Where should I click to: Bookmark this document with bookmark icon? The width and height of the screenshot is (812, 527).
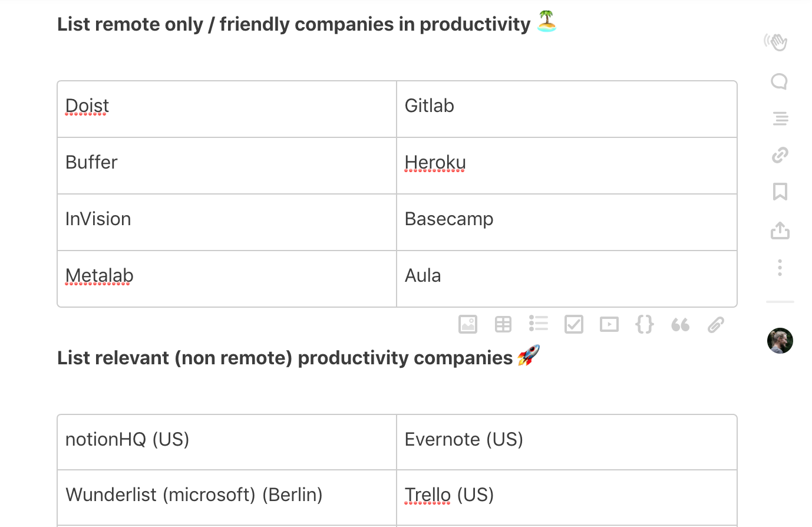pyautogui.click(x=780, y=192)
